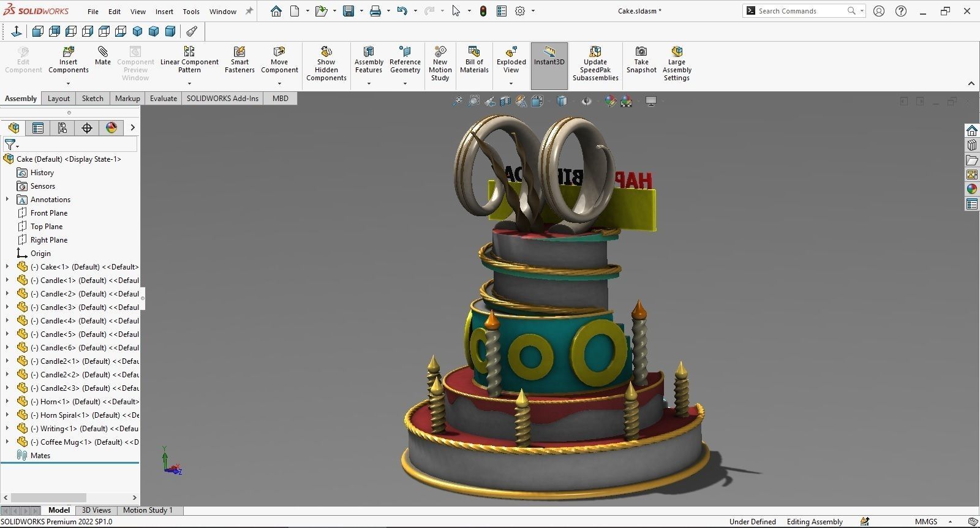
Task: Click the Home icon in top toolbar
Action: click(x=276, y=11)
